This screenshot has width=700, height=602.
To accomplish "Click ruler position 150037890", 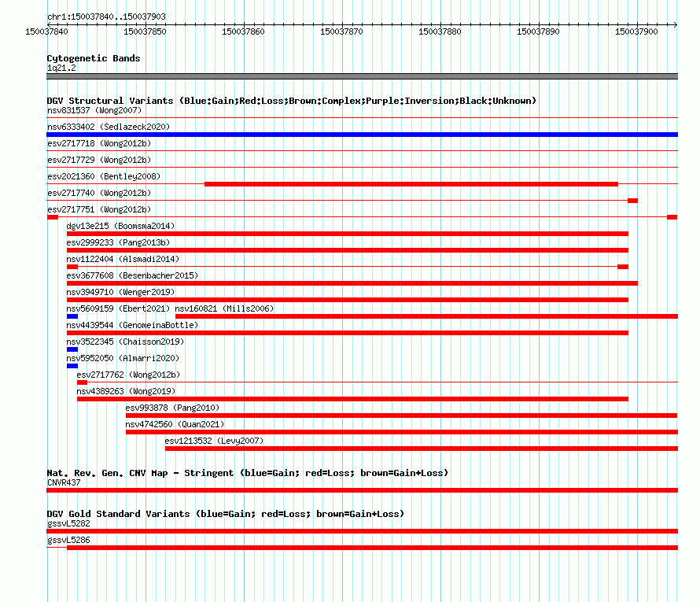I will click(x=538, y=31).
